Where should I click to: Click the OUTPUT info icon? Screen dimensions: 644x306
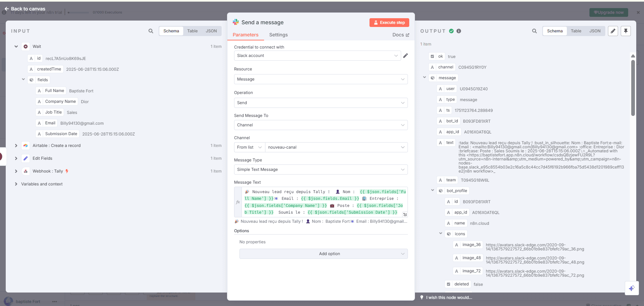[x=459, y=31]
